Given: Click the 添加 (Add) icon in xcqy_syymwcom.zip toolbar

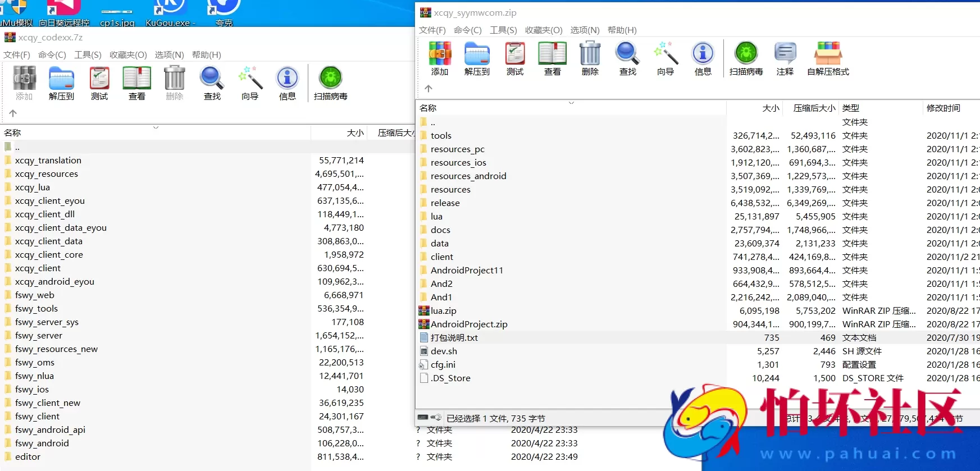Looking at the screenshot, I should pyautogui.click(x=440, y=58).
